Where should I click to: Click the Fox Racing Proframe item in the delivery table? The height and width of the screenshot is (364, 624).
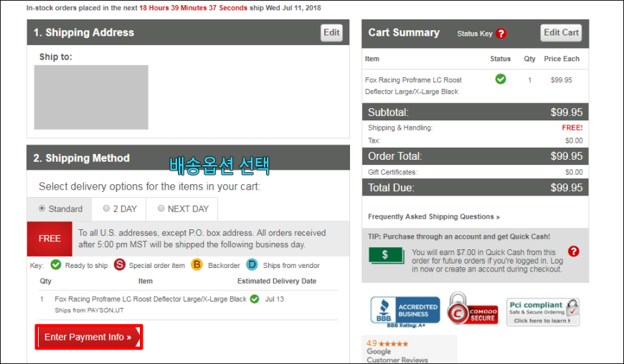click(151, 299)
